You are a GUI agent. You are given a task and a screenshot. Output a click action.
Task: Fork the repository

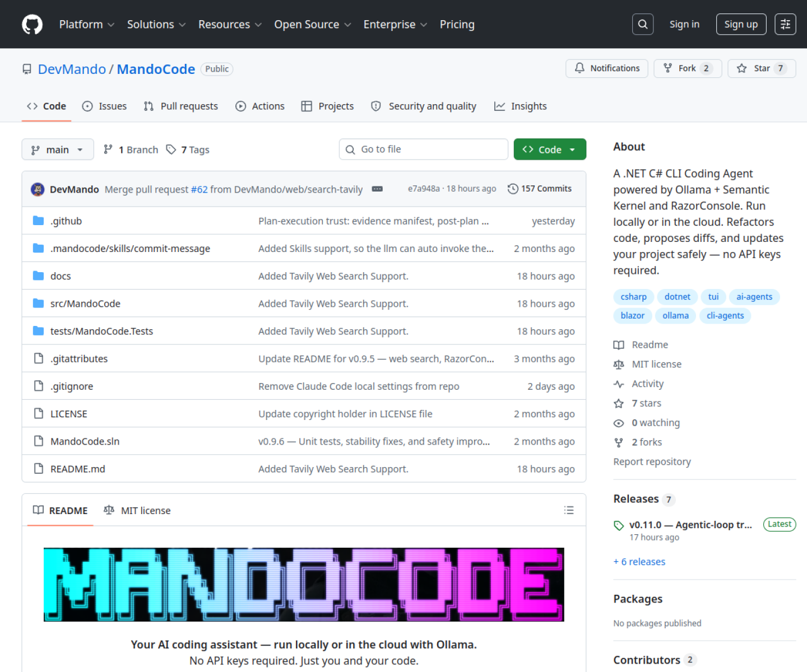point(688,68)
